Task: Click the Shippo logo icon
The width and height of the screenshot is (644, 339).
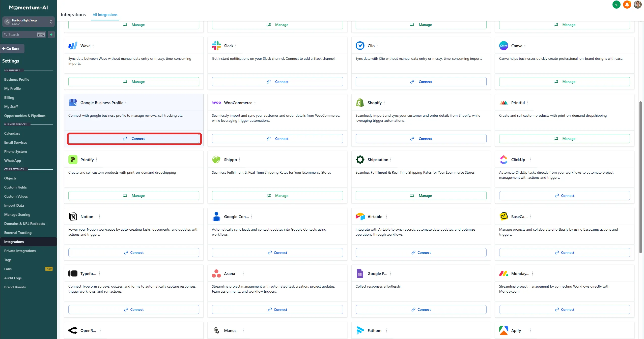Action: 216,160
